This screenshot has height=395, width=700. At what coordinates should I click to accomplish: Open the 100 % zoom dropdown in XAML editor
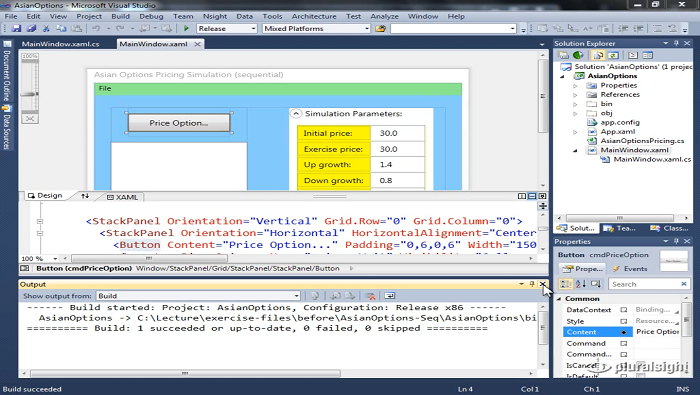[55, 258]
